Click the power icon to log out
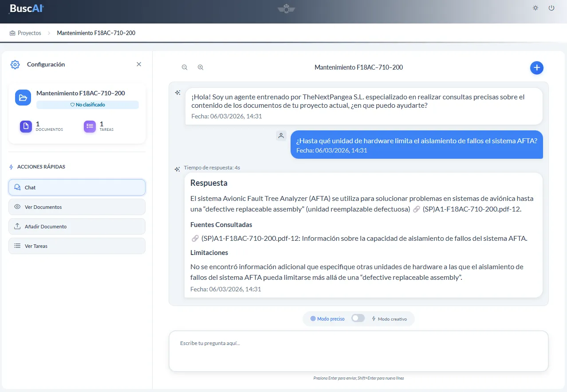This screenshot has height=392, width=567. [551, 8]
